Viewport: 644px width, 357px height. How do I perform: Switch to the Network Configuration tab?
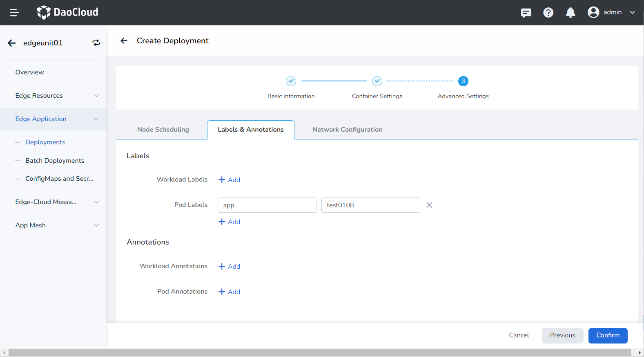coord(347,130)
